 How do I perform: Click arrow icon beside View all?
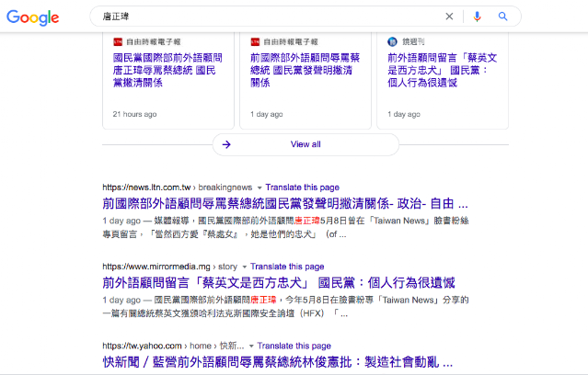(x=226, y=144)
